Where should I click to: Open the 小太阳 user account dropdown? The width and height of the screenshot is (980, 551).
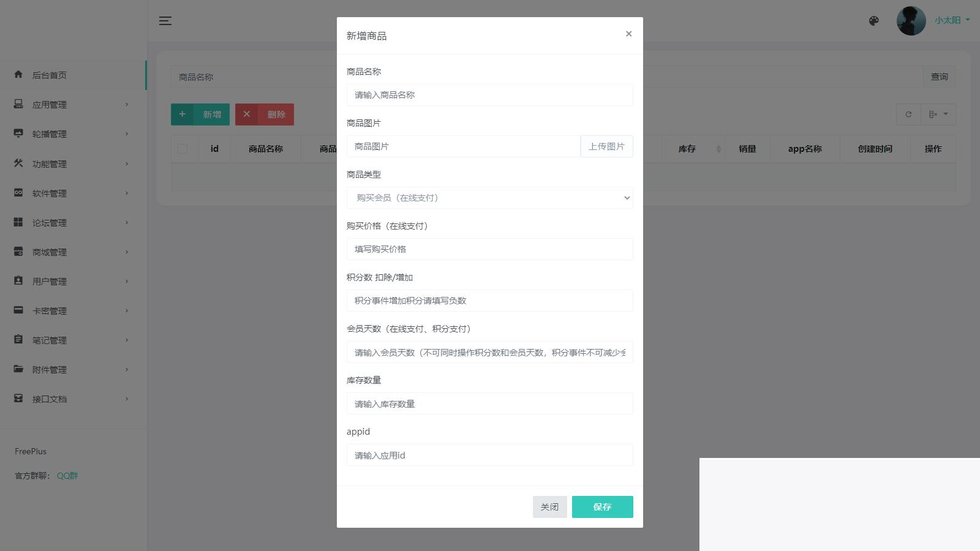pos(949,20)
